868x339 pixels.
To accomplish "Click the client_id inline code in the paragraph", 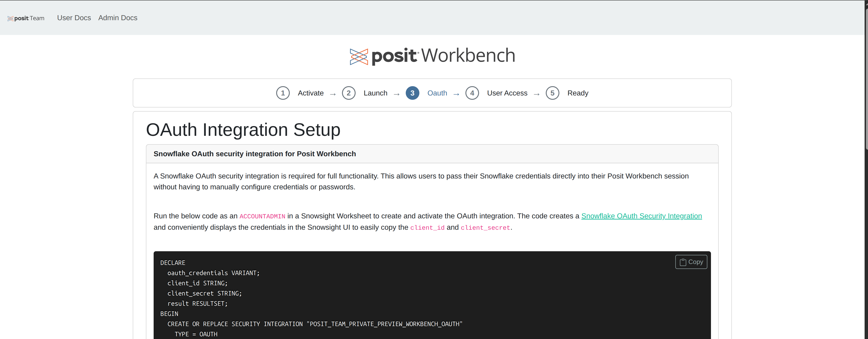I will [x=427, y=228].
